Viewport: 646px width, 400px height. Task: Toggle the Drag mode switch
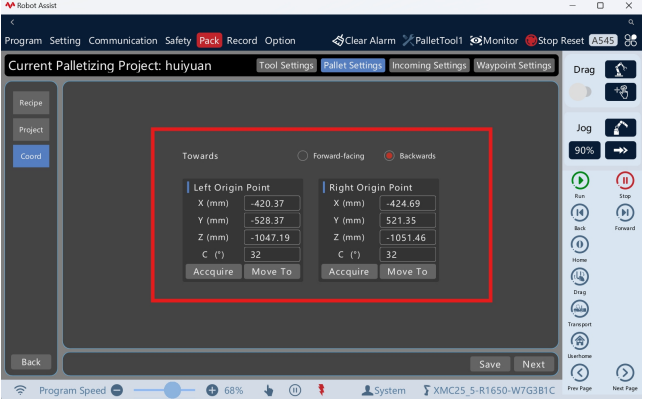[580, 92]
